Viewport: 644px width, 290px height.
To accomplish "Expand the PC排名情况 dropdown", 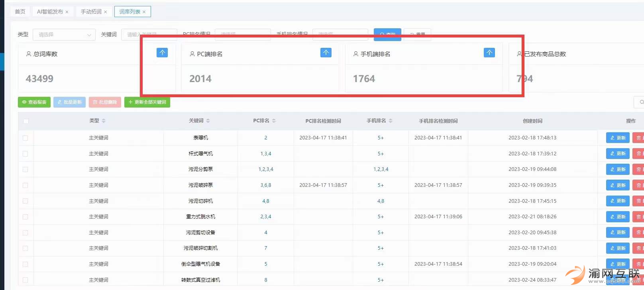I will 242,34.
